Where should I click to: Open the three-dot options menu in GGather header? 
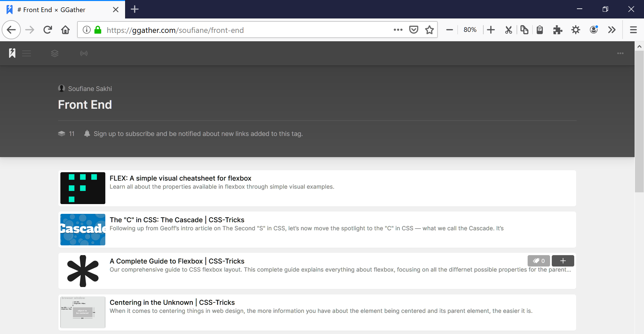621,53
